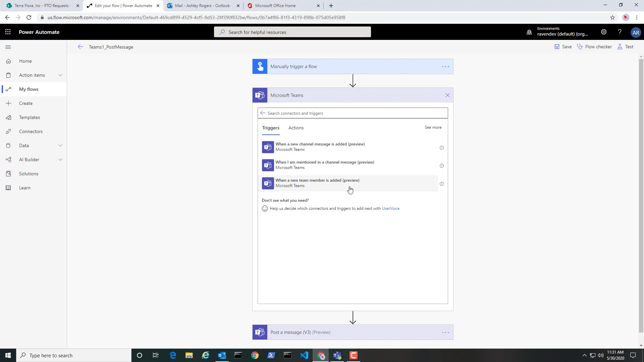Collapse the left navigation hamburger menu
The height and width of the screenshot is (362, 644).
pyautogui.click(x=8, y=47)
